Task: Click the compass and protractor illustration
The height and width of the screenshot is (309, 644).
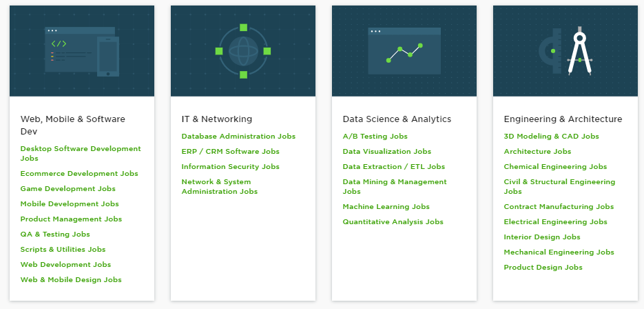Action: coord(565,51)
